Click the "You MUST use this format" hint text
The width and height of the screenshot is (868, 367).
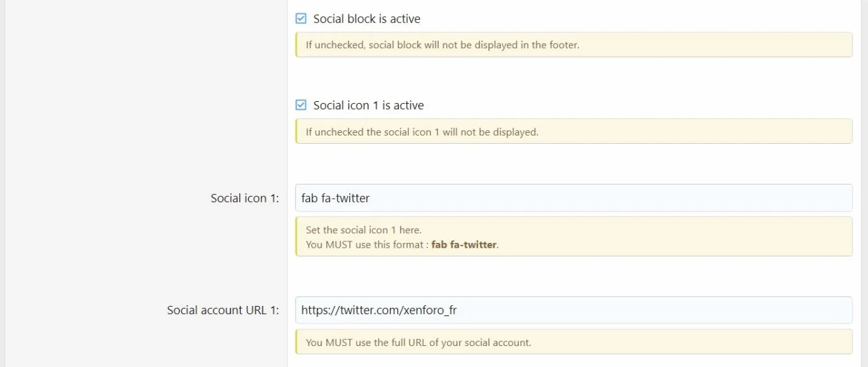366,244
